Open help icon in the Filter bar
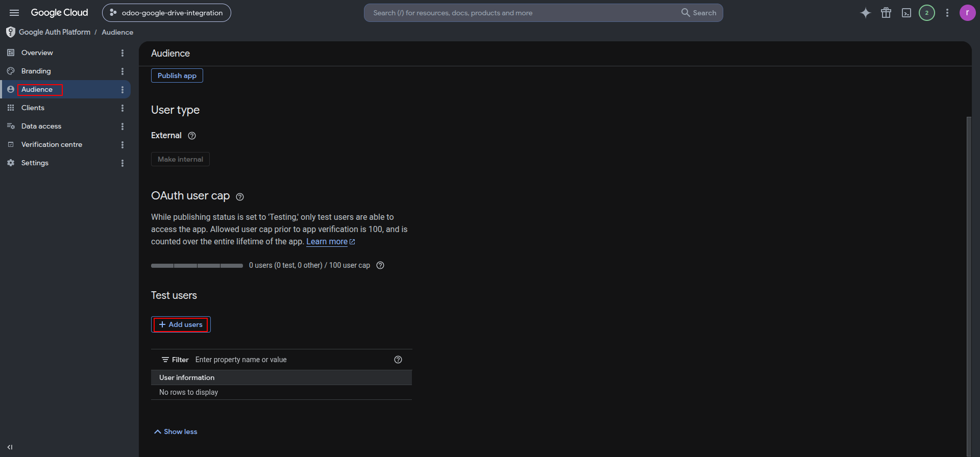The image size is (980, 457). 398,360
